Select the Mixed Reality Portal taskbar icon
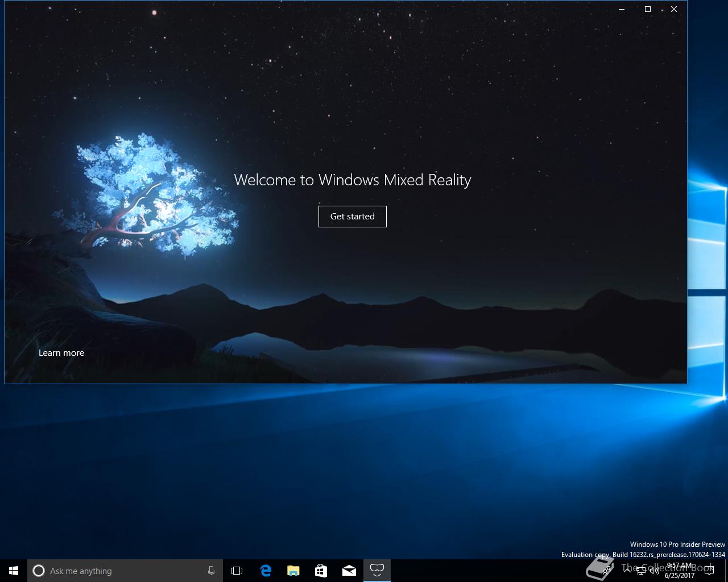728x582 pixels. [x=377, y=570]
